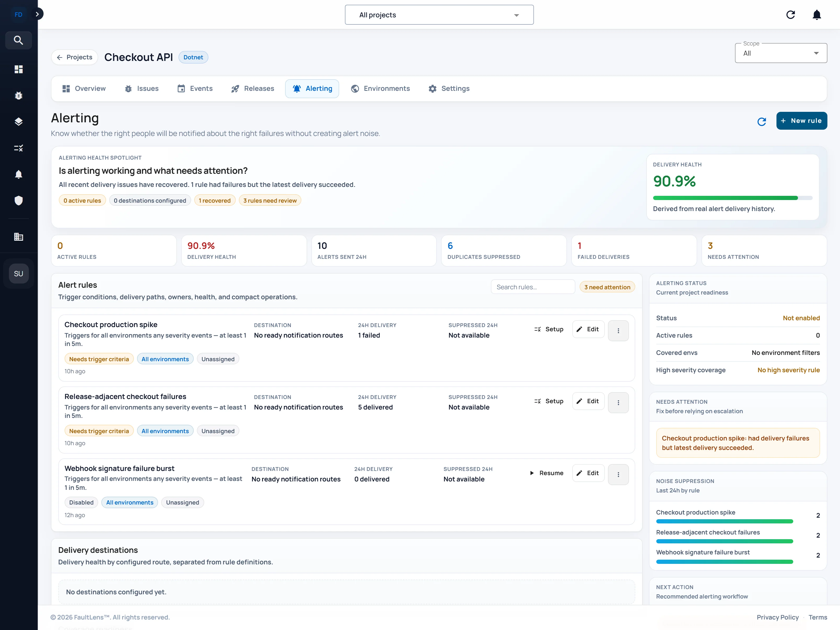
Task: Open Checkout production spike rule title
Action: (x=111, y=325)
